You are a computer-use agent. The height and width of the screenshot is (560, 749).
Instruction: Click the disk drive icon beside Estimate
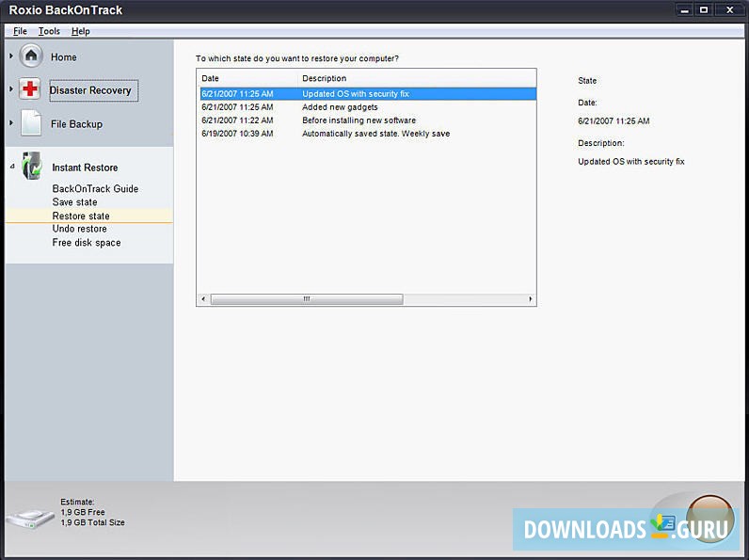click(x=31, y=518)
